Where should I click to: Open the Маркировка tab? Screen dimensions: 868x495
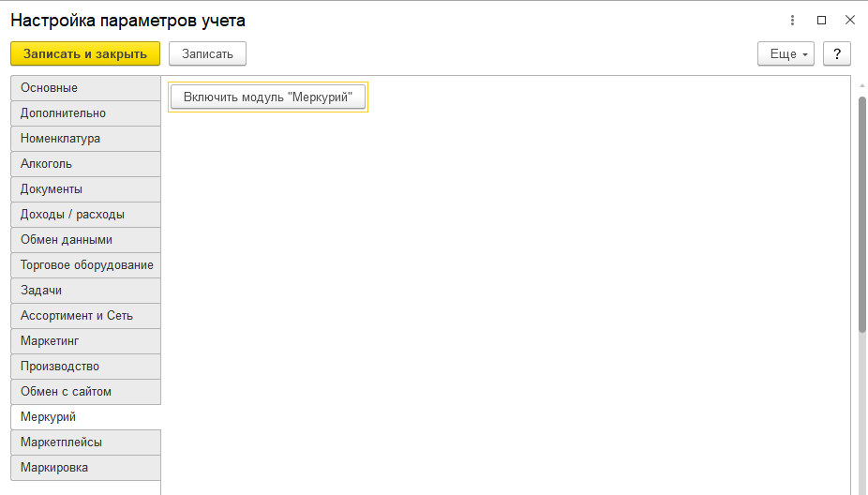click(x=85, y=468)
